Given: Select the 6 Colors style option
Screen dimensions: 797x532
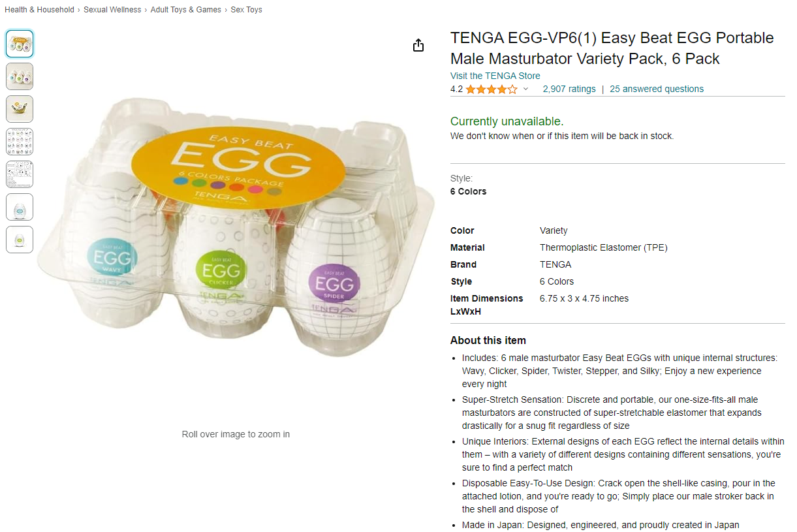Looking at the screenshot, I should click(x=468, y=192).
